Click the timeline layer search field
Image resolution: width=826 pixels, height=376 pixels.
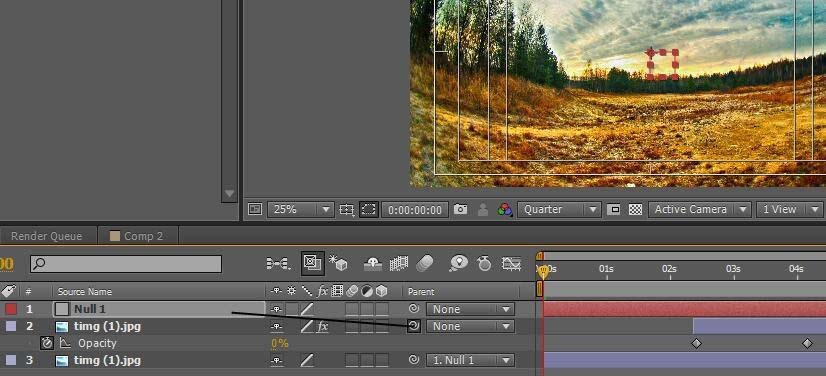tap(126, 264)
